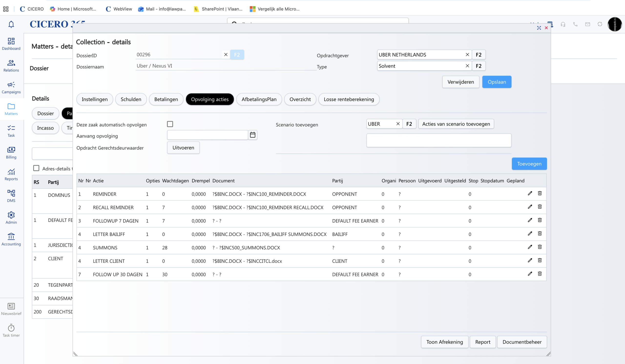Viewport: 625px width, 364px height.
Task: Click Acties van scenario toevoegen button
Action: pyautogui.click(x=456, y=124)
